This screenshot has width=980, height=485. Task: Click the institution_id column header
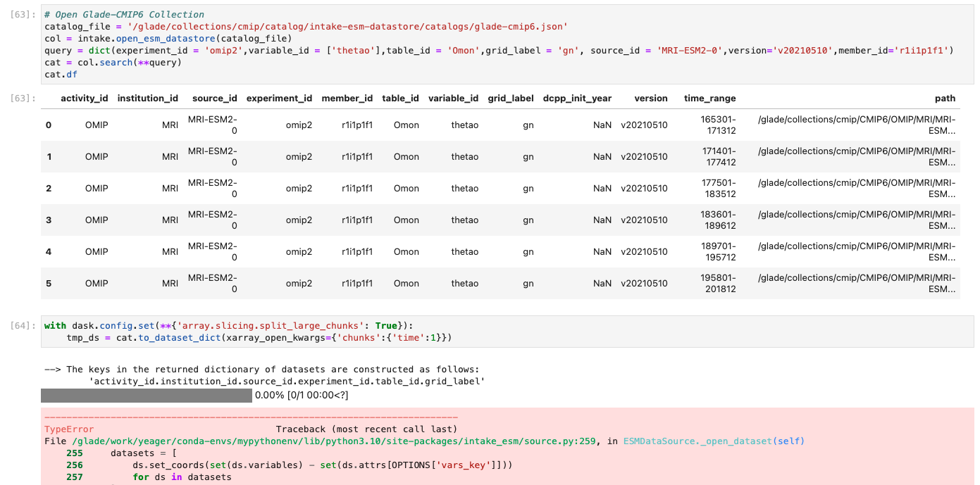(148, 99)
